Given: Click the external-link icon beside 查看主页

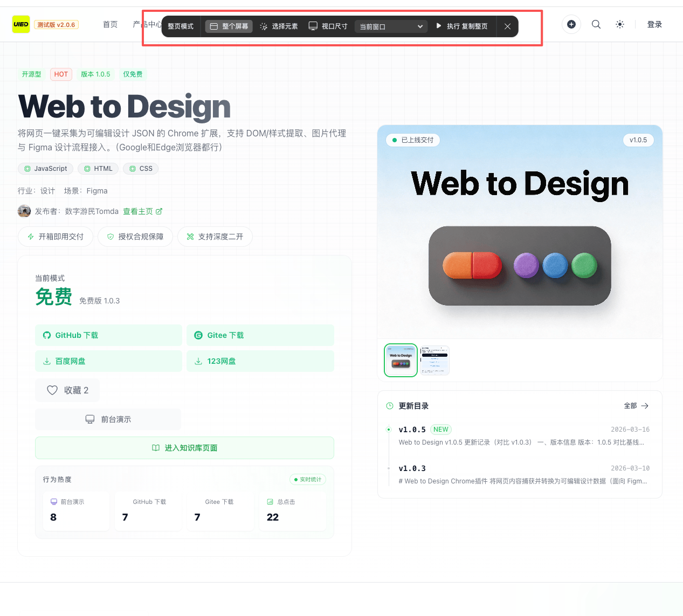Looking at the screenshot, I should point(159,211).
